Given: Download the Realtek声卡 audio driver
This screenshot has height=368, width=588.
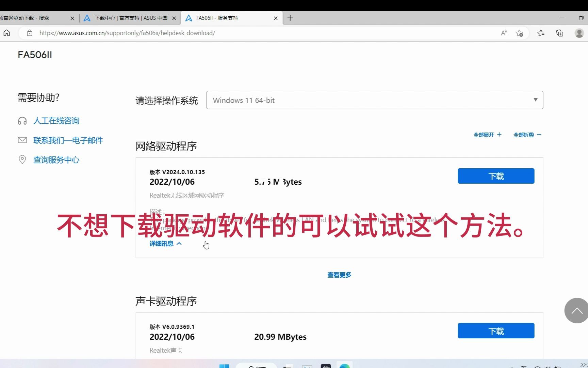Looking at the screenshot, I should coord(496,331).
